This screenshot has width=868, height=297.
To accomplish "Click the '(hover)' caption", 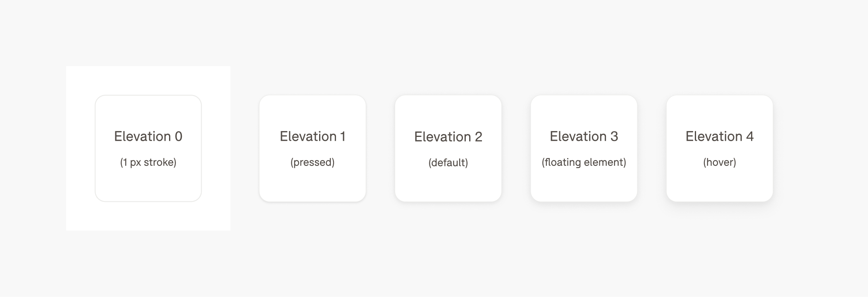I will 720,162.
